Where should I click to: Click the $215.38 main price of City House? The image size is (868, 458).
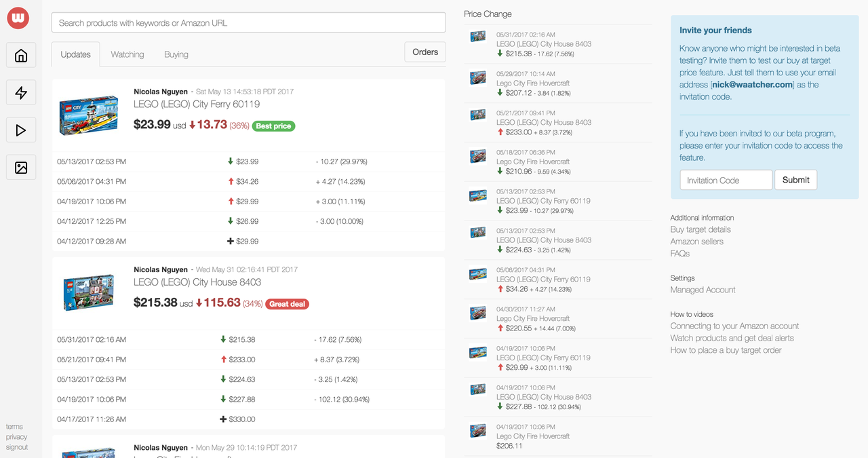155,303
